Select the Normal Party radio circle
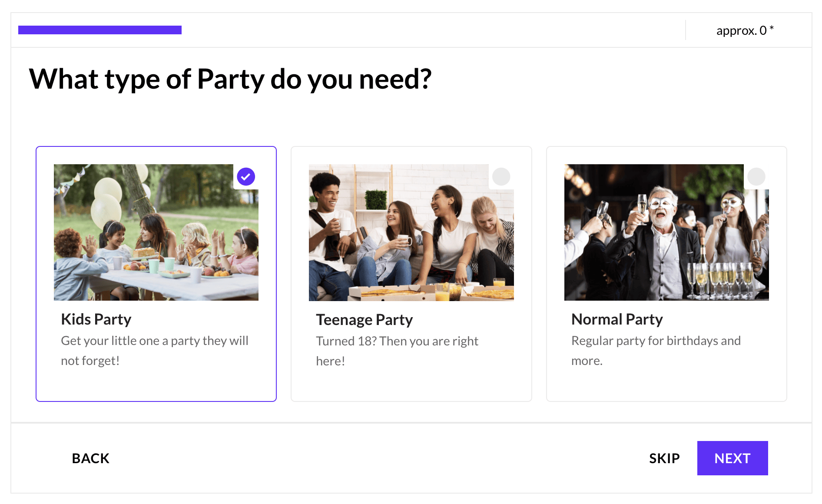Screen dimensions: 822x504 pos(756,177)
